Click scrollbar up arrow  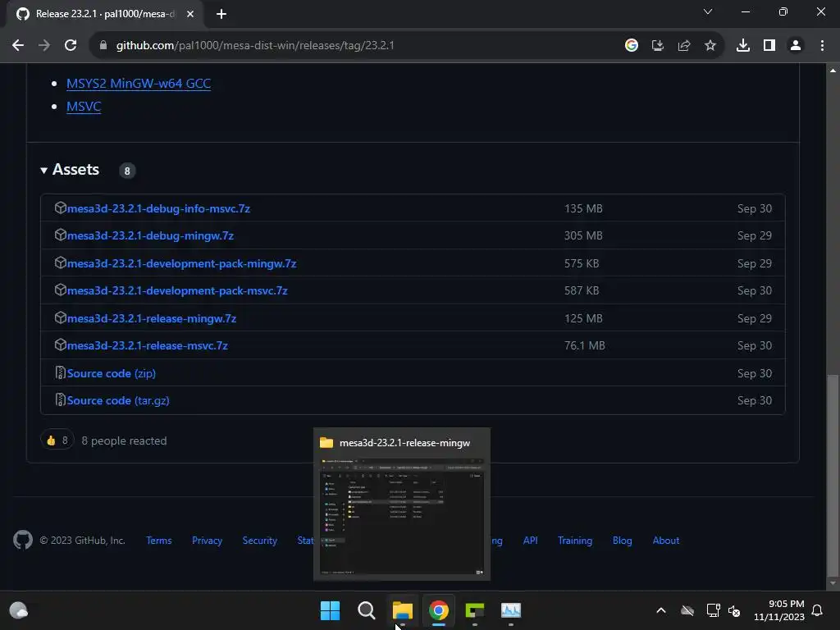[x=833, y=71]
